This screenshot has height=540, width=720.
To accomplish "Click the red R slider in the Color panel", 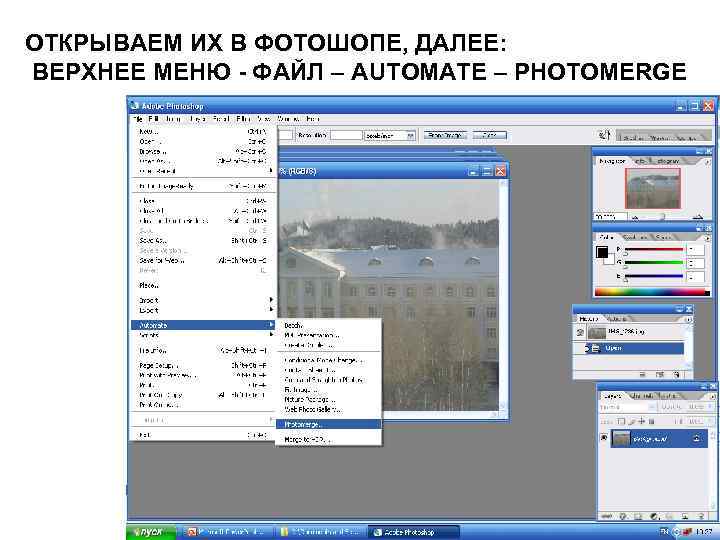I will click(653, 249).
